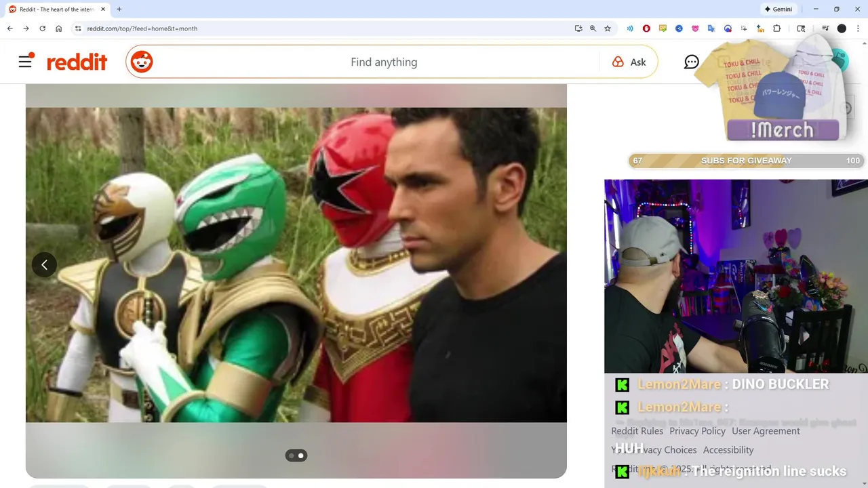Open the Reddit hamburger menu
868x488 pixels.
pyautogui.click(x=25, y=62)
